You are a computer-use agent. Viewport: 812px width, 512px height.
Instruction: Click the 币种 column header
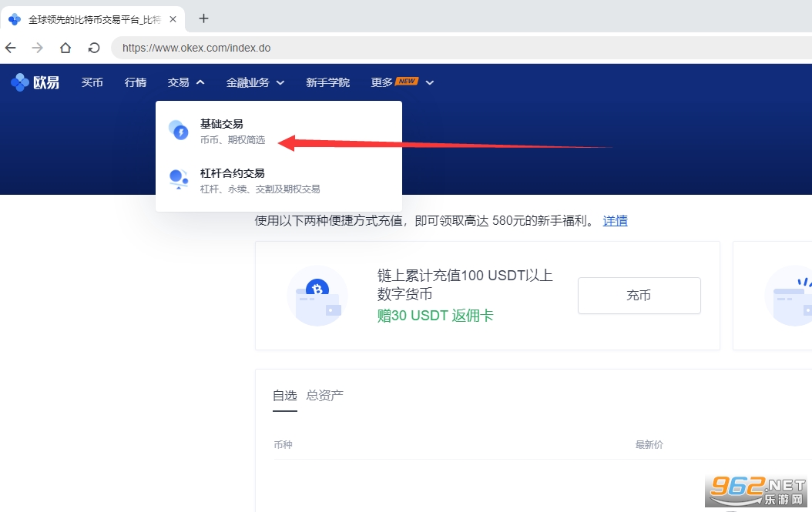[x=284, y=444]
